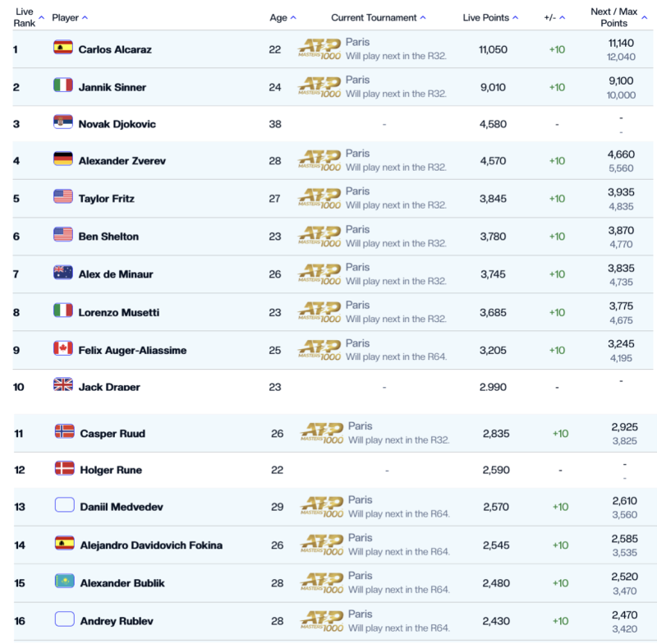This screenshot has height=644, width=657.
Task: Click the Danish flag next to Holger Rune
Action: (64, 468)
